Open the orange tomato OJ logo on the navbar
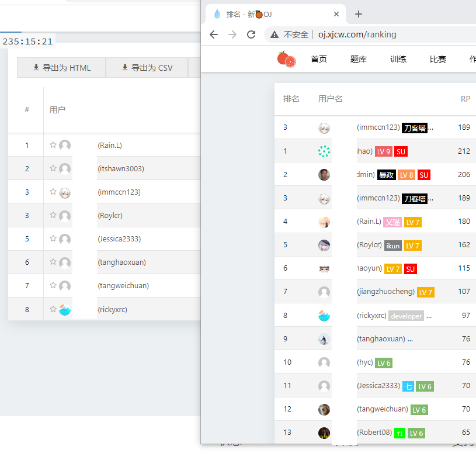This screenshot has width=476, height=453. [286, 59]
